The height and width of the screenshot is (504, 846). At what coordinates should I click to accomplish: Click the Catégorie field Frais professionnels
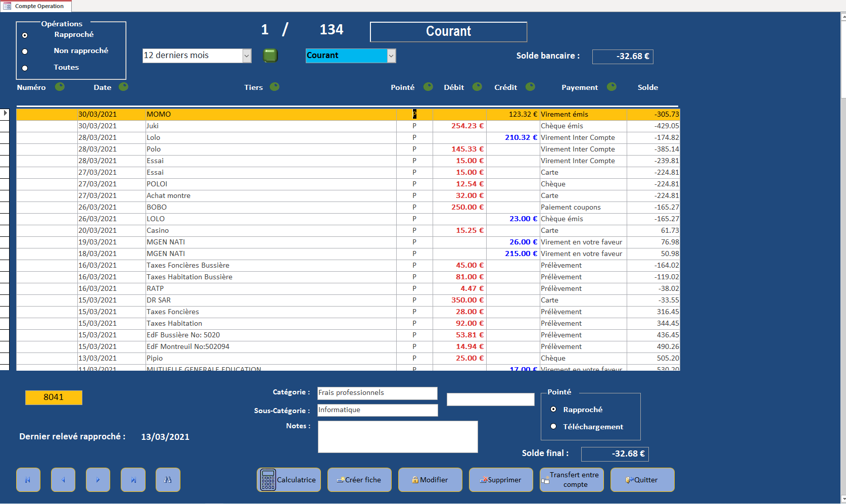coord(378,393)
